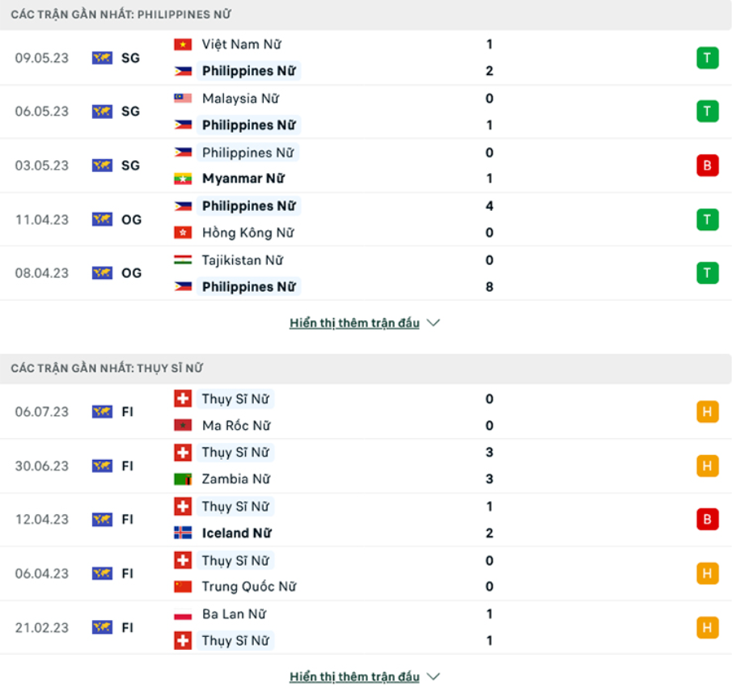Click the Vietnam flag icon
The image size is (732, 700).
click(x=183, y=44)
